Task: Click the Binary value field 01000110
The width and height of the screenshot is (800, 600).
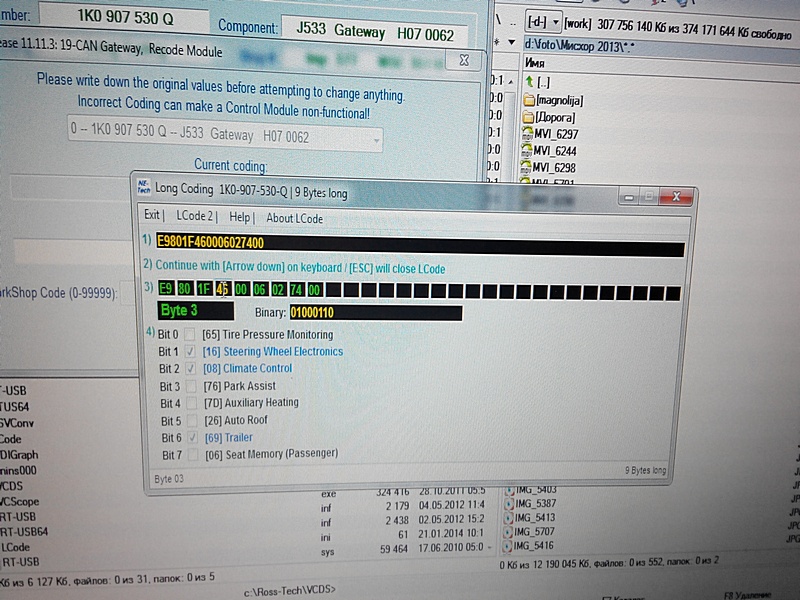Action: (x=376, y=313)
